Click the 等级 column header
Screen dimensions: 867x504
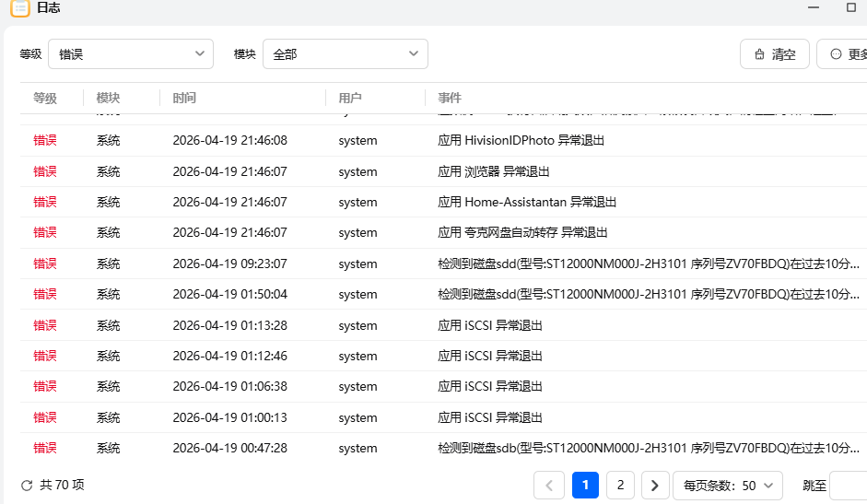45,99
